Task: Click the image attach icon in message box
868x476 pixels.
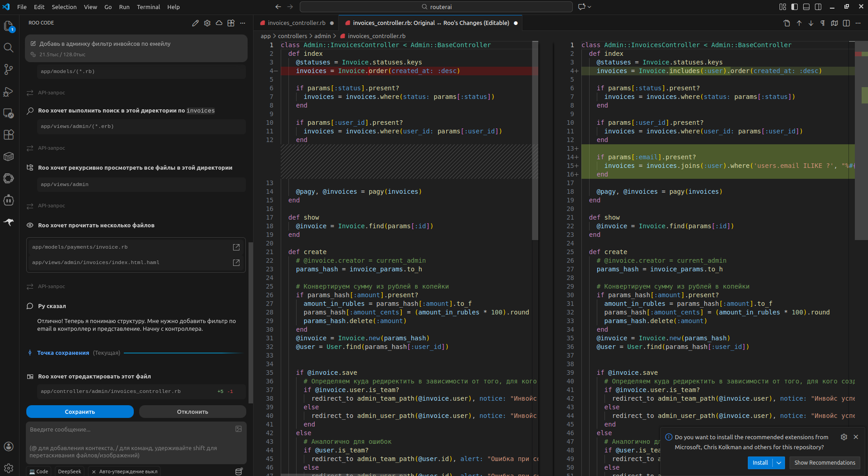Action: click(x=238, y=429)
